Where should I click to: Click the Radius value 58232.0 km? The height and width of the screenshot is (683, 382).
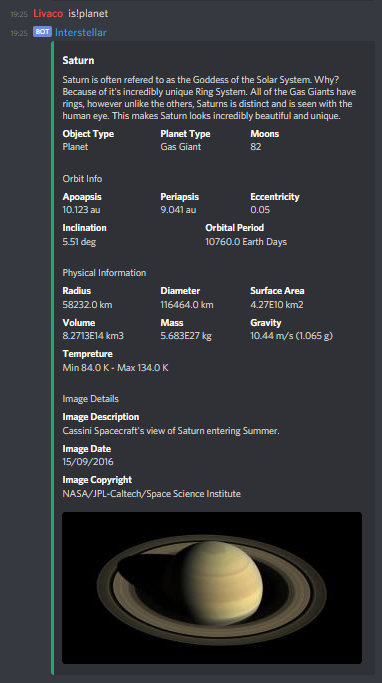(87, 304)
